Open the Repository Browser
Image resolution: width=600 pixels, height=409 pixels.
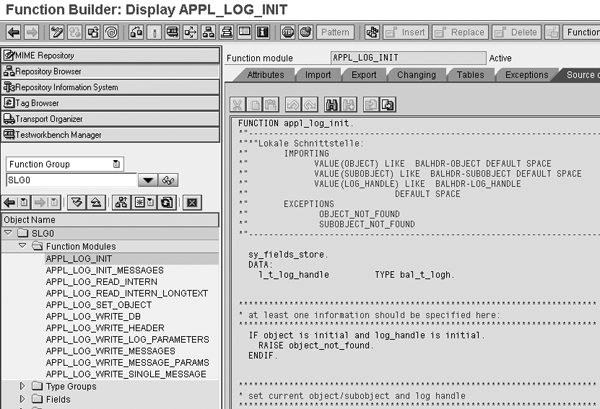coord(111,71)
